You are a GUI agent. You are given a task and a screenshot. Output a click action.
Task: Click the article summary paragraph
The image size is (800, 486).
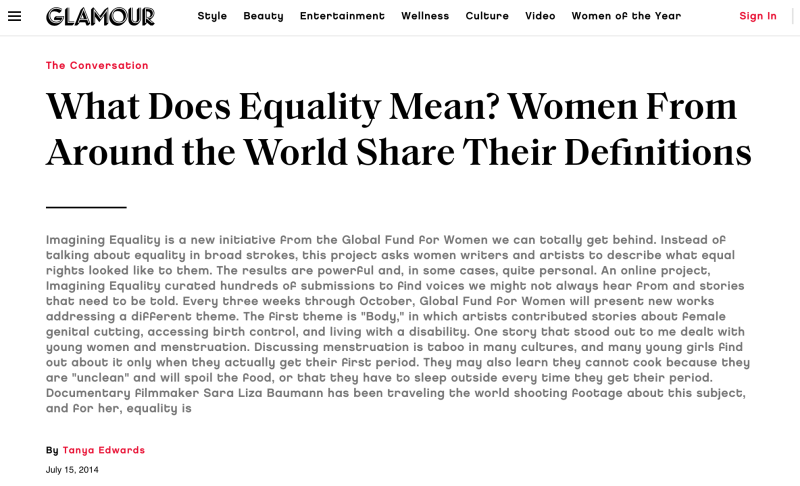[398, 324]
